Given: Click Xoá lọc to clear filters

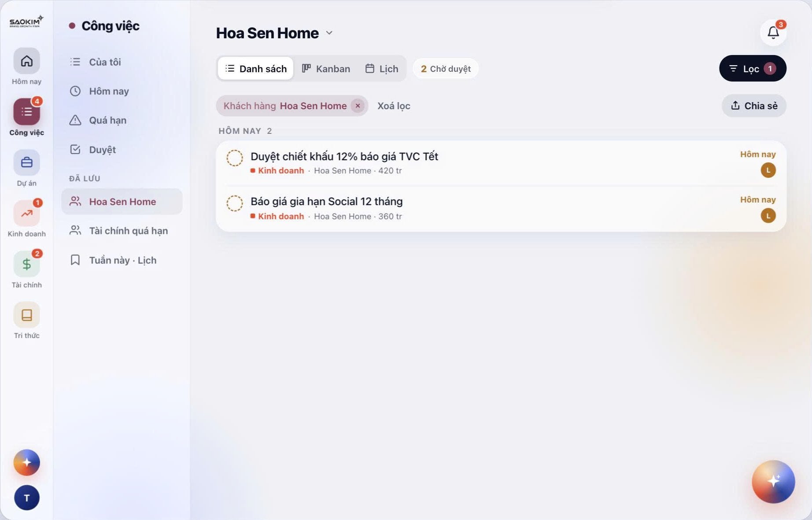Looking at the screenshot, I should click(x=394, y=106).
